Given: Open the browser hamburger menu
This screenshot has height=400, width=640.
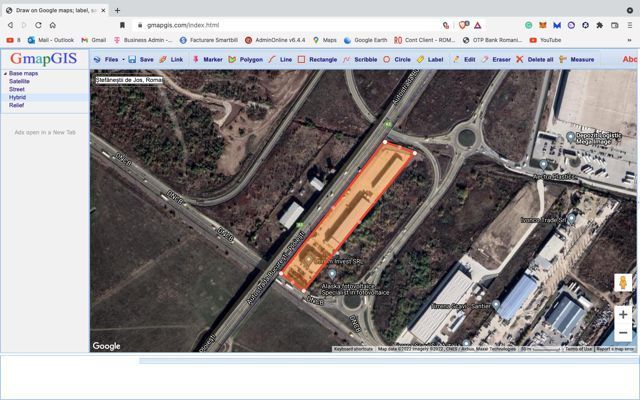Looking at the screenshot, I should click(x=630, y=25).
